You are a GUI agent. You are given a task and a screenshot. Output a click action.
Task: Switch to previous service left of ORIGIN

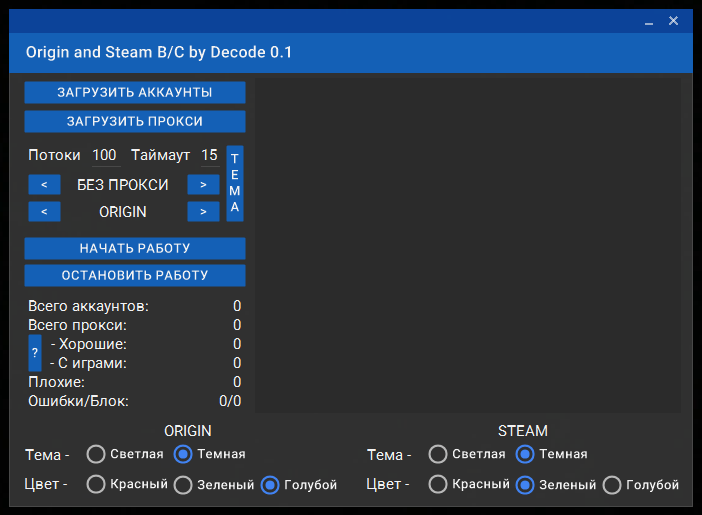pos(44,211)
